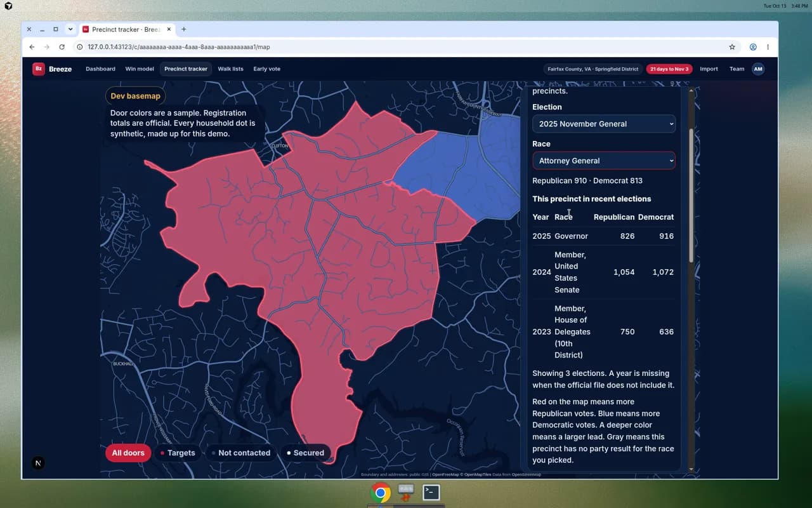Open the Chrome profile icon
Image resolution: width=812 pixels, height=508 pixels.
click(x=753, y=47)
